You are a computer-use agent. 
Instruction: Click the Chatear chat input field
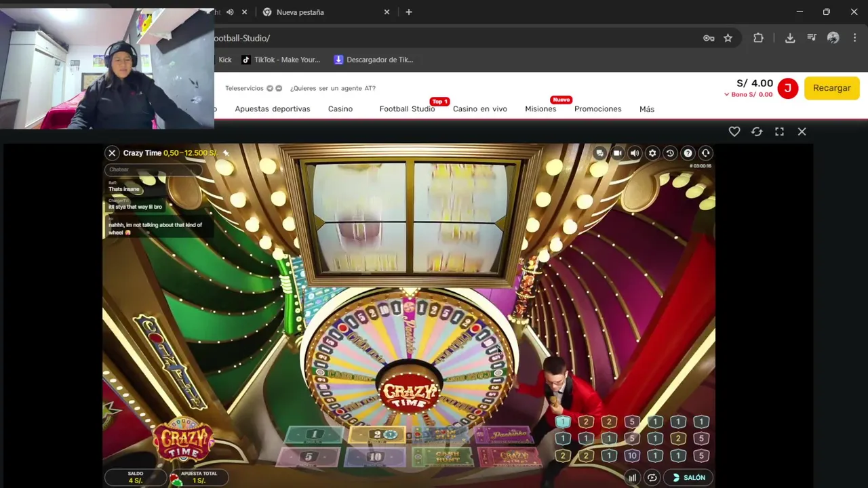pos(153,169)
